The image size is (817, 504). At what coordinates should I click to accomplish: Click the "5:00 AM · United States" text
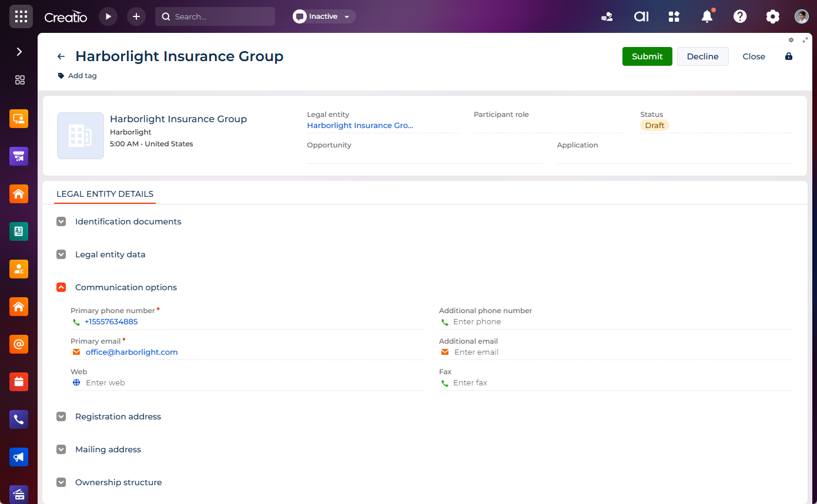click(x=152, y=144)
